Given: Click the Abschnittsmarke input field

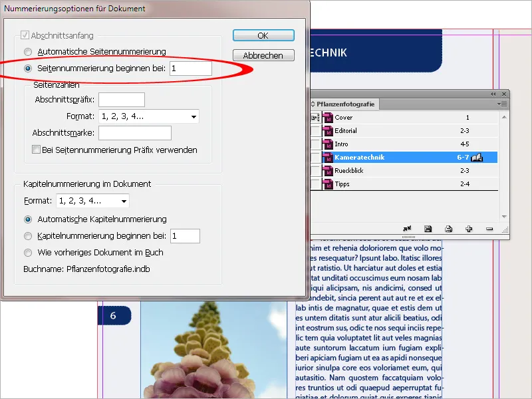Looking at the screenshot, I should [135, 133].
